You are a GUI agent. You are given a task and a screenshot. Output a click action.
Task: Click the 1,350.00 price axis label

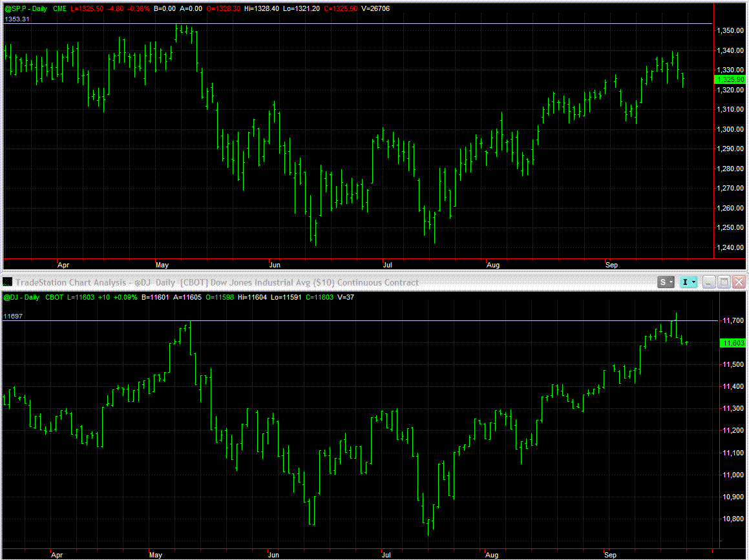pos(730,30)
